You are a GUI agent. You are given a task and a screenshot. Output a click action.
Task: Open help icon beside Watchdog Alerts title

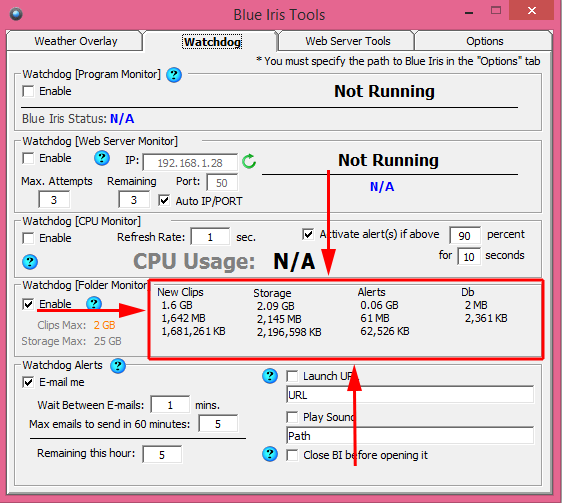118,366
